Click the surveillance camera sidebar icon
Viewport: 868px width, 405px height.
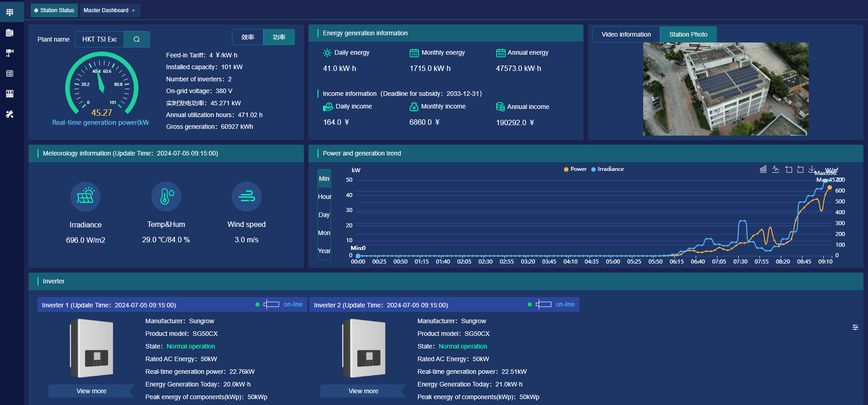point(9,53)
